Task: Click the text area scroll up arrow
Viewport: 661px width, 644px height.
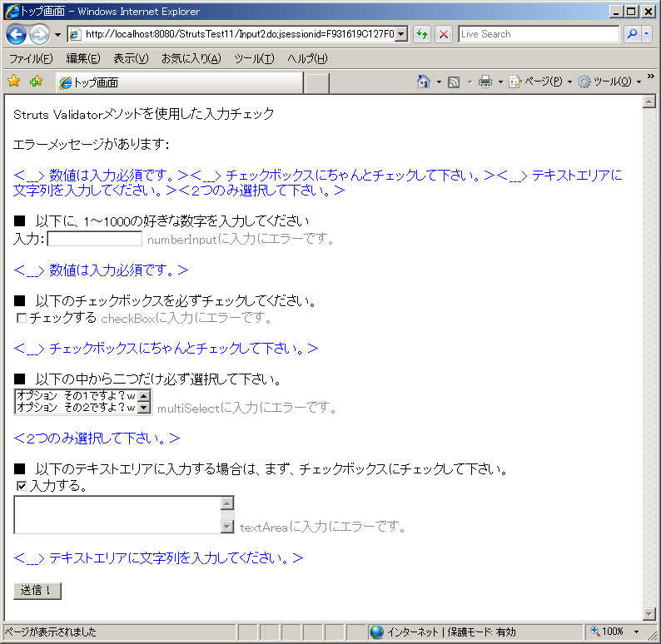Action: pyautogui.click(x=227, y=503)
